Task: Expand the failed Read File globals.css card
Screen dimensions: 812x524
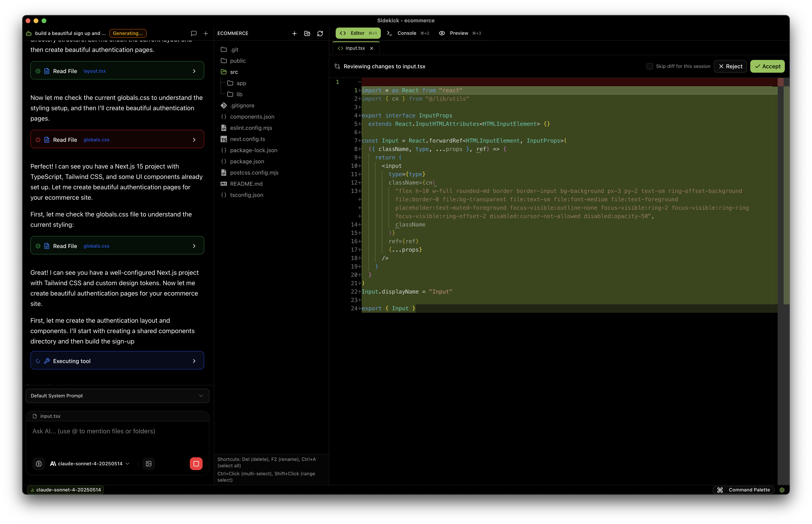Action: pos(117,140)
